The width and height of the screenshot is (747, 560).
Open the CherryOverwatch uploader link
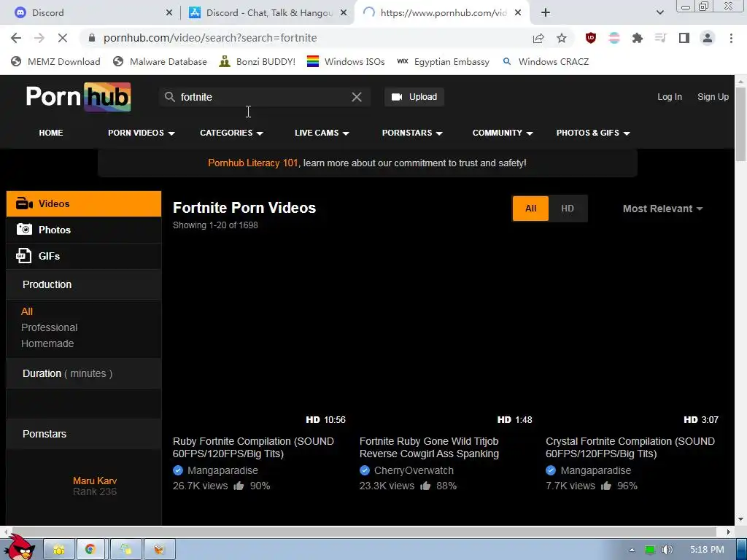coord(414,470)
